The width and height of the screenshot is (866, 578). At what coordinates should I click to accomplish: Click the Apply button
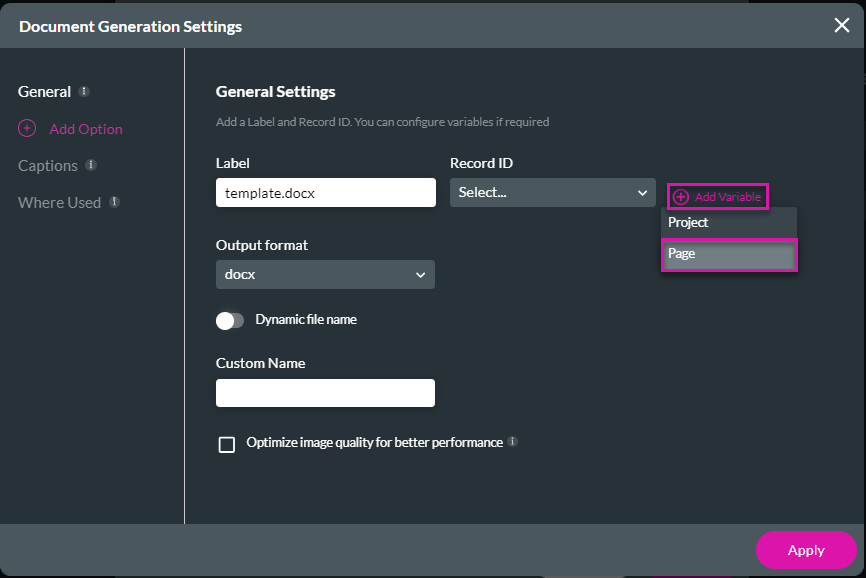pos(806,550)
